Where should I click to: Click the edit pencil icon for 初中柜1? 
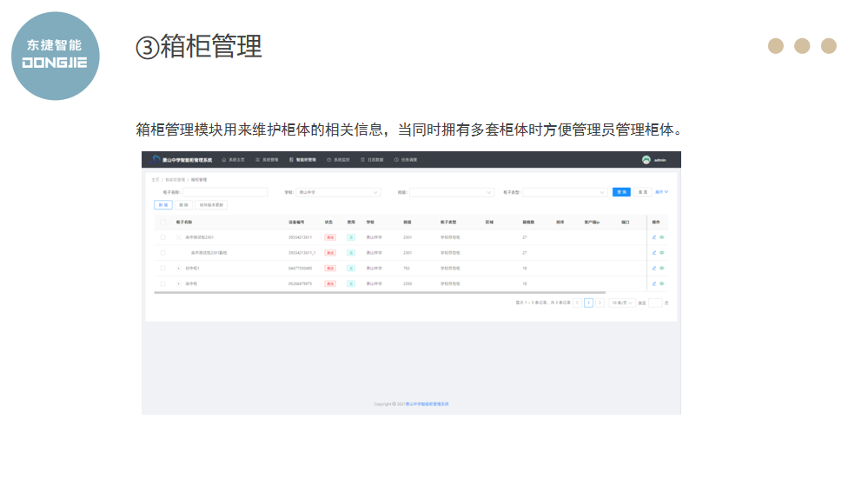point(654,268)
